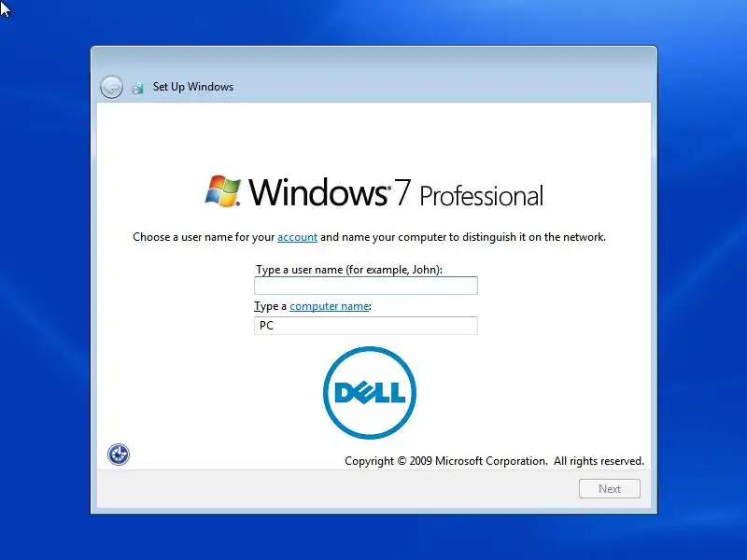Click the Set Up Windows title icon

(x=137, y=88)
